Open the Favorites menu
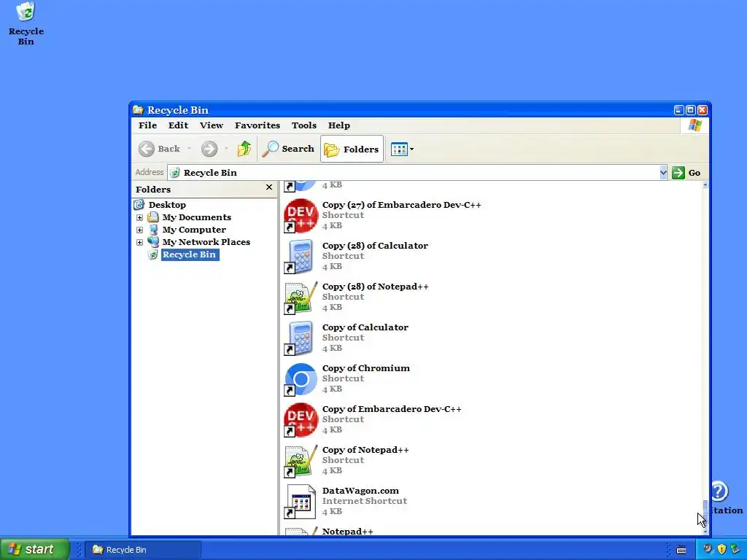Image resolution: width=747 pixels, height=560 pixels. (258, 125)
